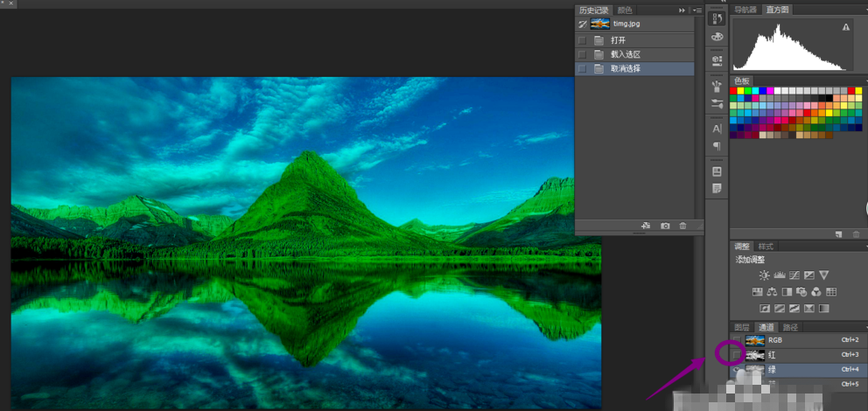
Task: Add an Invert adjustment
Action: (x=765, y=308)
